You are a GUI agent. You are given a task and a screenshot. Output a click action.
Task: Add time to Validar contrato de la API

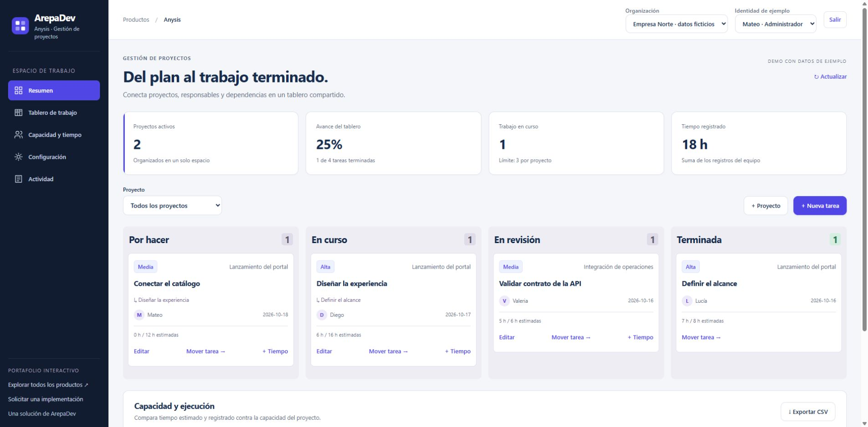click(x=640, y=337)
